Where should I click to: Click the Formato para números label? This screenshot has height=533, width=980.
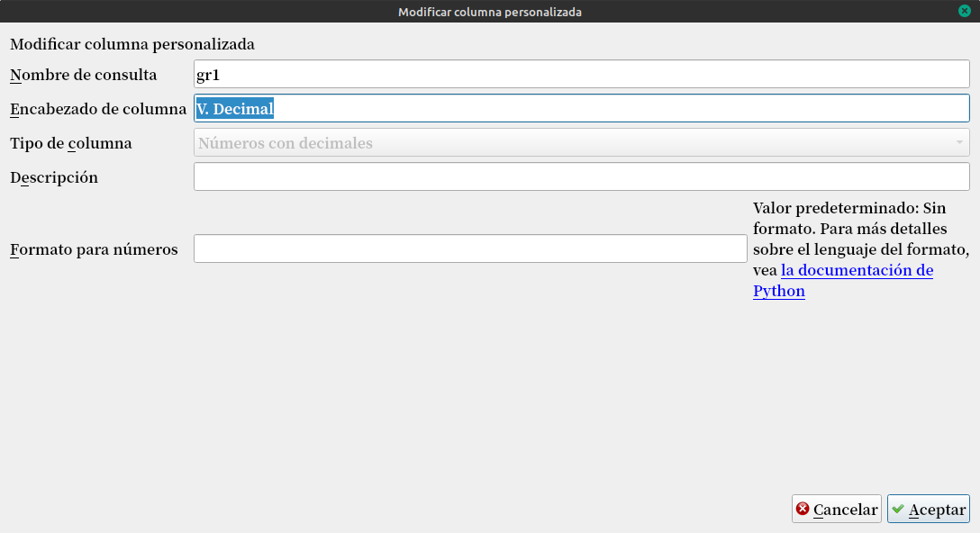point(94,249)
